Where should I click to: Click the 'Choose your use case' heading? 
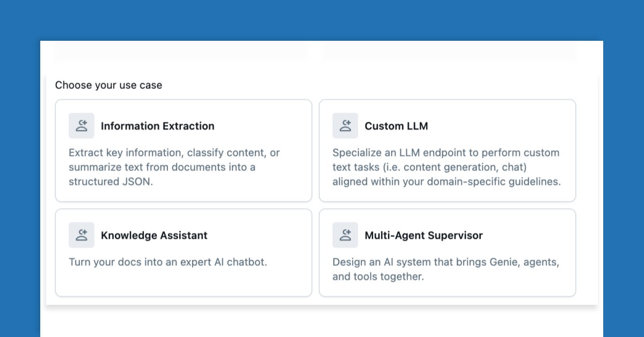click(108, 85)
